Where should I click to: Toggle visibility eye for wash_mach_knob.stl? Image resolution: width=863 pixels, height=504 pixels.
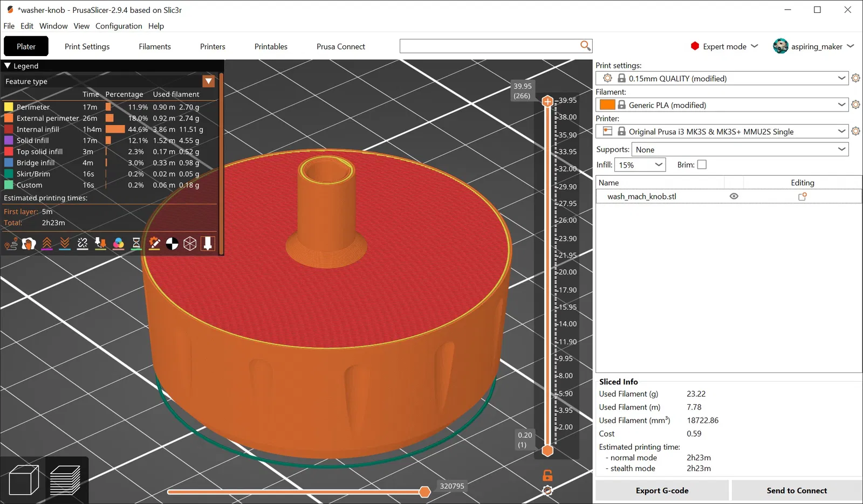coord(734,196)
